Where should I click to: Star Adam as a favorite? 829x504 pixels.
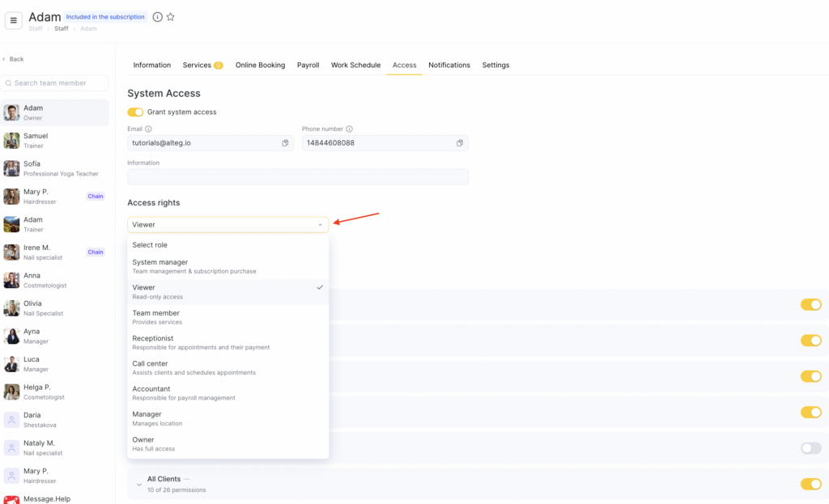coord(170,17)
